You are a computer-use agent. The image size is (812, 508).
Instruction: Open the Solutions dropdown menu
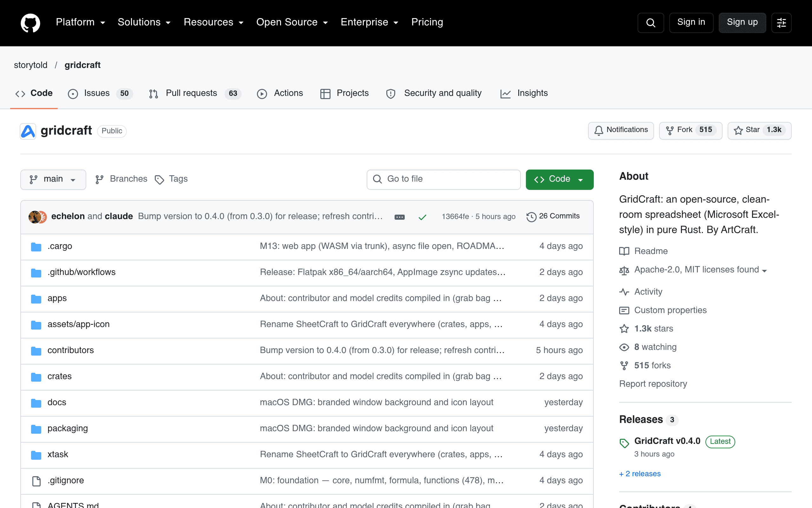[144, 22]
